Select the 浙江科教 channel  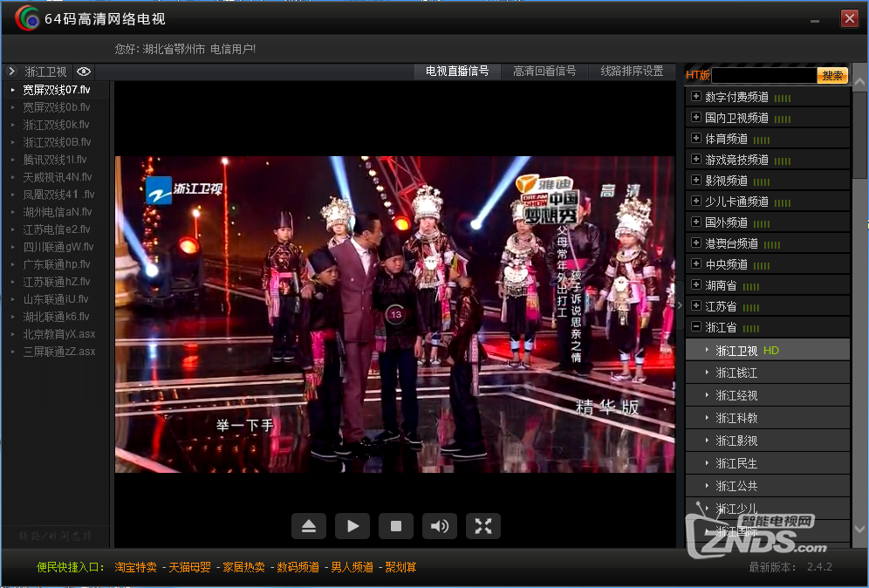coord(768,418)
